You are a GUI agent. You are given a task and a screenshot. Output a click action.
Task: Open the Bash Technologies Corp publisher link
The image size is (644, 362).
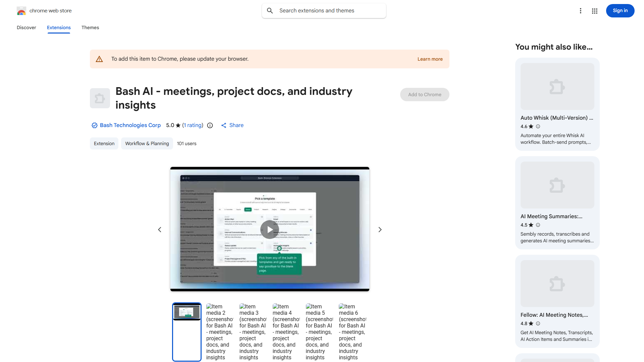pos(130,125)
